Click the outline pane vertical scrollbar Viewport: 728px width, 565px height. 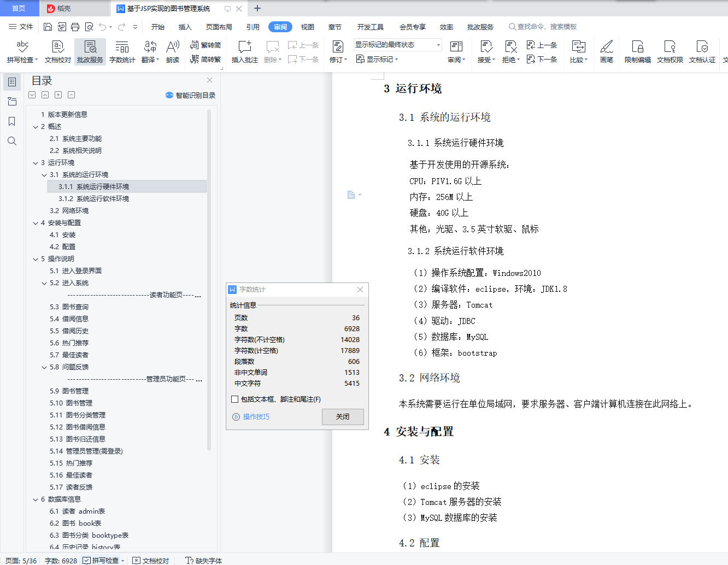pos(209,280)
